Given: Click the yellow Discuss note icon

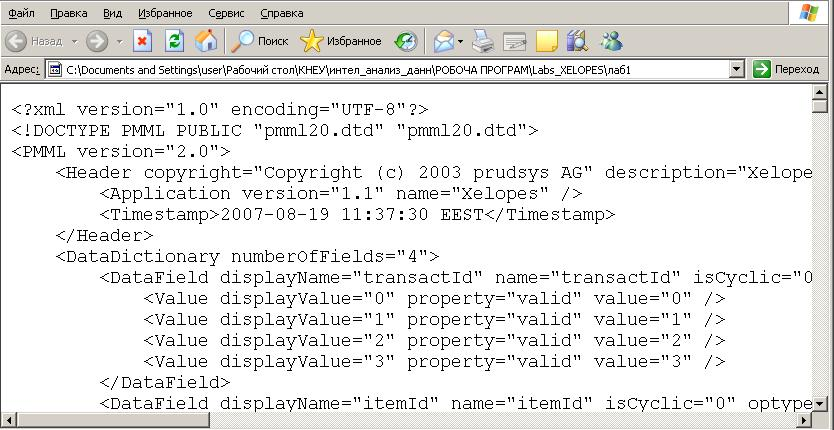Looking at the screenshot, I should (547, 41).
